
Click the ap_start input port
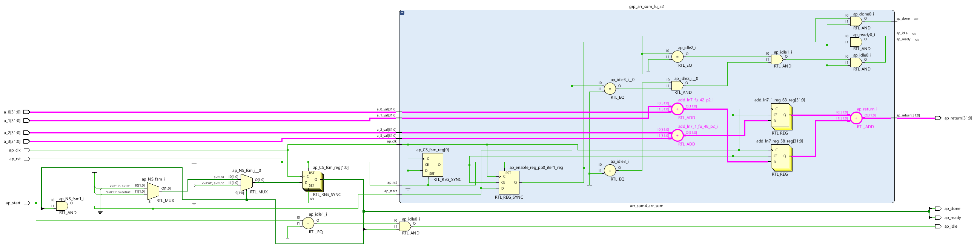tap(27, 203)
